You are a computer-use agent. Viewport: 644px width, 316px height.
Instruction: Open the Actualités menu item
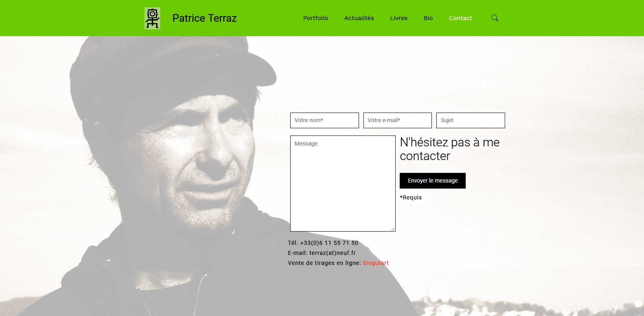(x=359, y=18)
